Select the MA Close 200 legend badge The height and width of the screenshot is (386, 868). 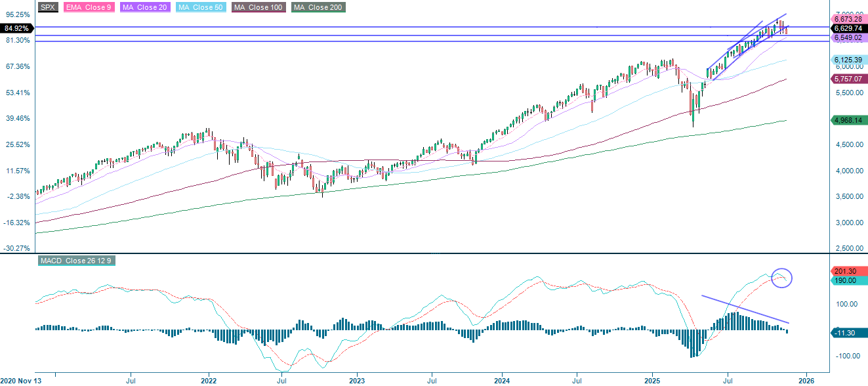pos(318,8)
